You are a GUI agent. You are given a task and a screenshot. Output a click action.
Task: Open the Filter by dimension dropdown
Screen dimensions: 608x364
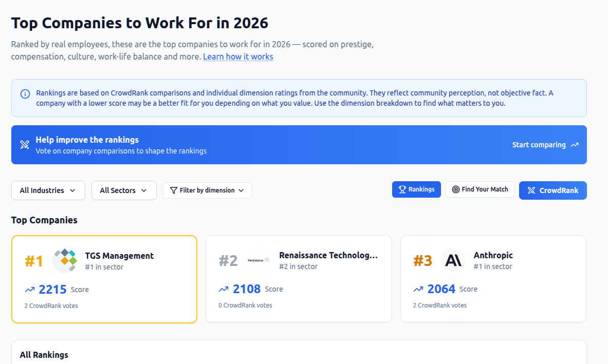(207, 190)
